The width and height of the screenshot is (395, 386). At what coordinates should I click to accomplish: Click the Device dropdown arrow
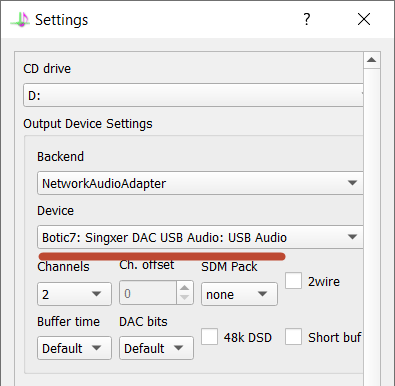352,237
